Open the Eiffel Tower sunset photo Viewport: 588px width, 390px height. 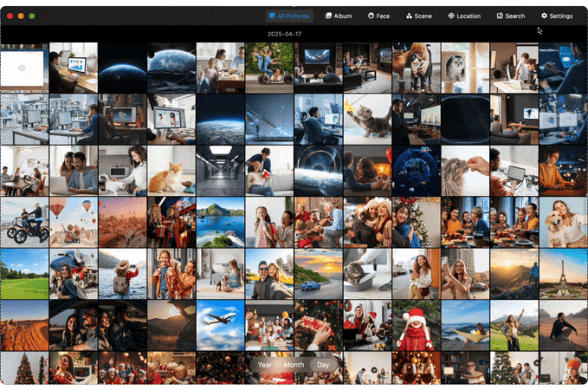[562, 273]
